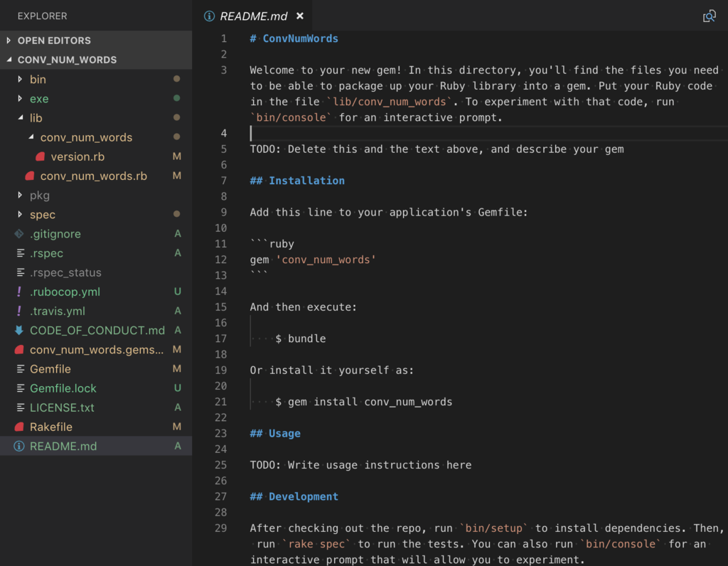Click the '## Installation' heading
The width and height of the screenshot is (728, 566).
point(297,181)
